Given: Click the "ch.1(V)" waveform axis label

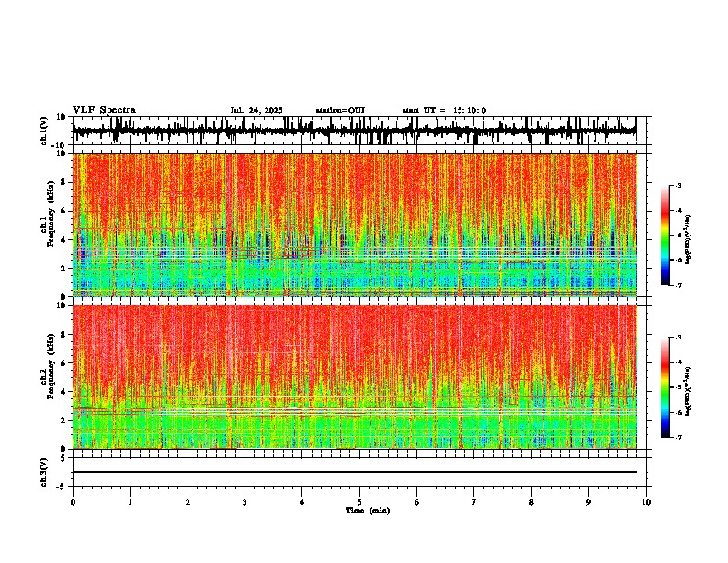Looking at the screenshot, I should click(x=45, y=131).
